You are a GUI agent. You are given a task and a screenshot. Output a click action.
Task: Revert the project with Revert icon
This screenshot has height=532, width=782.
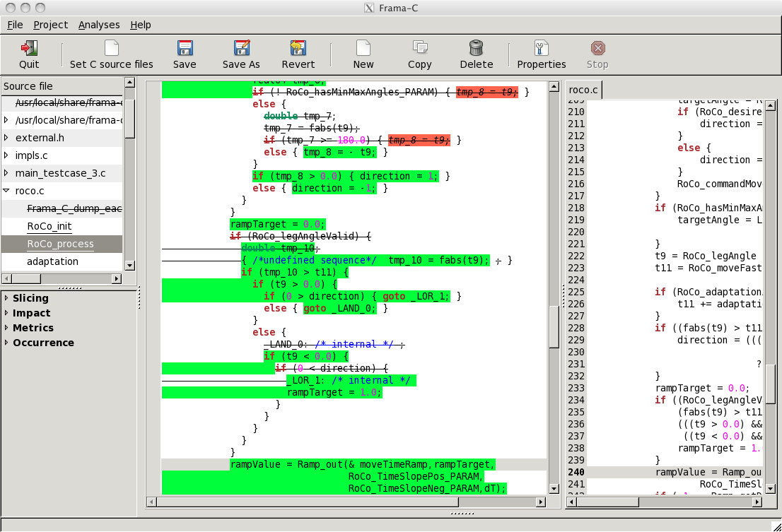click(298, 48)
